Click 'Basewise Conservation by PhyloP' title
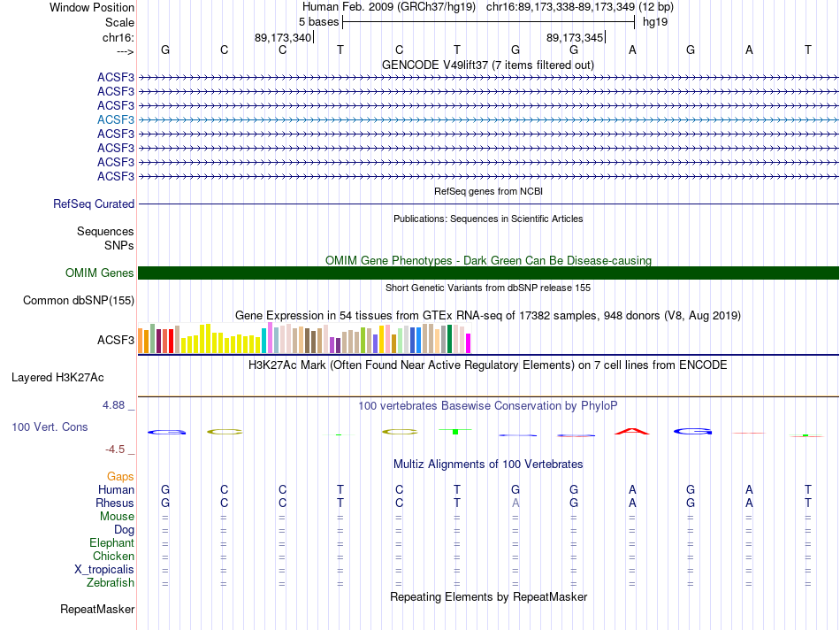 (488, 406)
